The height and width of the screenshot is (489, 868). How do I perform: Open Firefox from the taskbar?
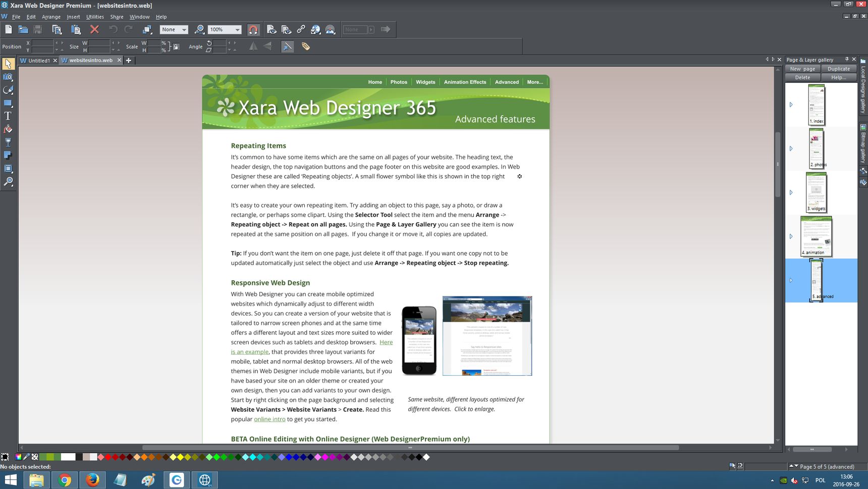[92, 480]
